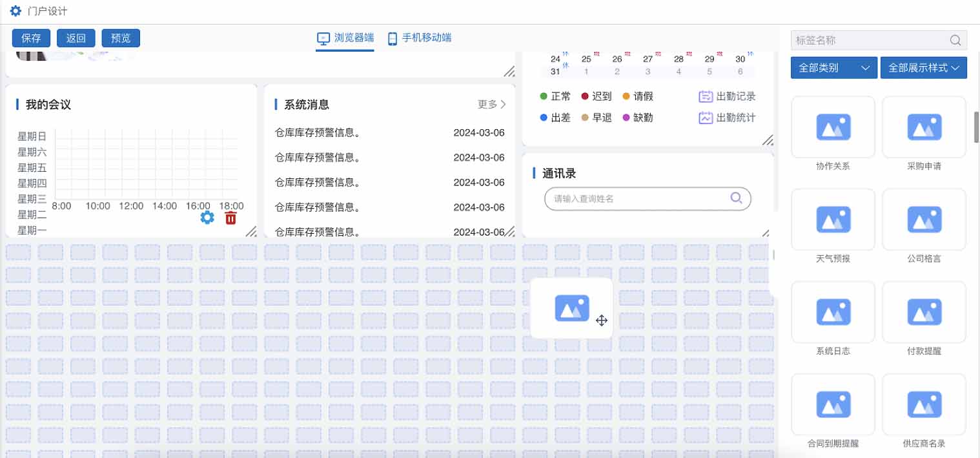Open the 全部类别 dropdown
The height and width of the screenshot is (458, 980).
[x=833, y=67]
